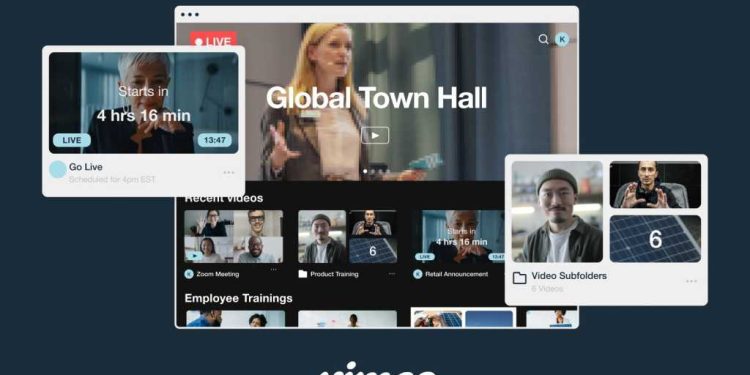This screenshot has width=750, height=375.
Task: Click the LIVE badge on Go Live card
Action: tap(72, 140)
